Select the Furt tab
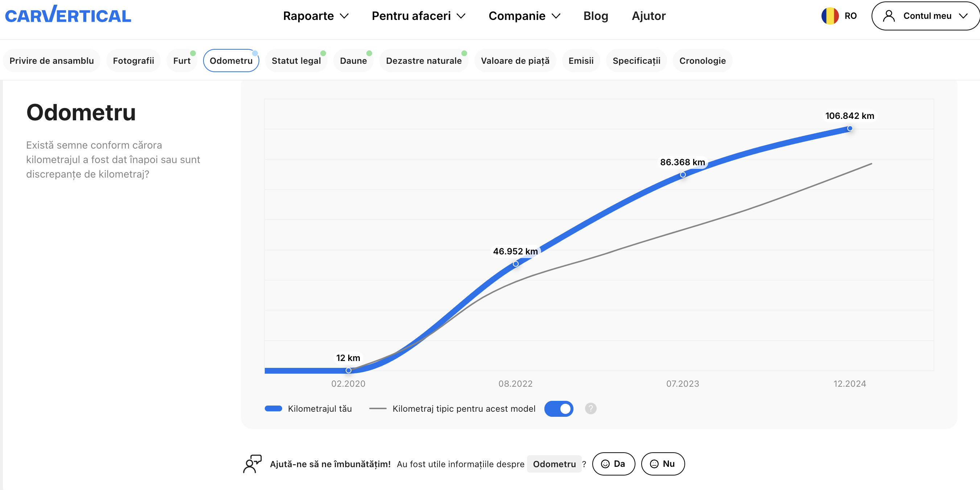Image resolution: width=980 pixels, height=490 pixels. (182, 61)
